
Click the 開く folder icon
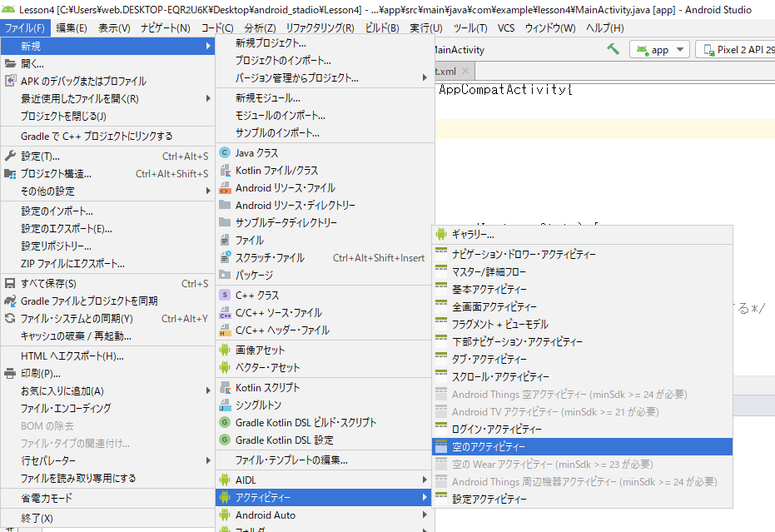click(10, 64)
